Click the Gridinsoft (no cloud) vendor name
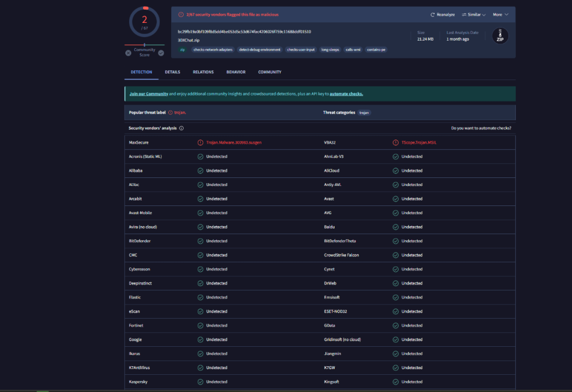 click(x=342, y=339)
